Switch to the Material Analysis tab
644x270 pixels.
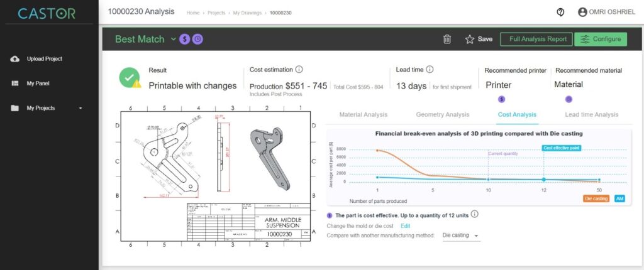pos(364,114)
